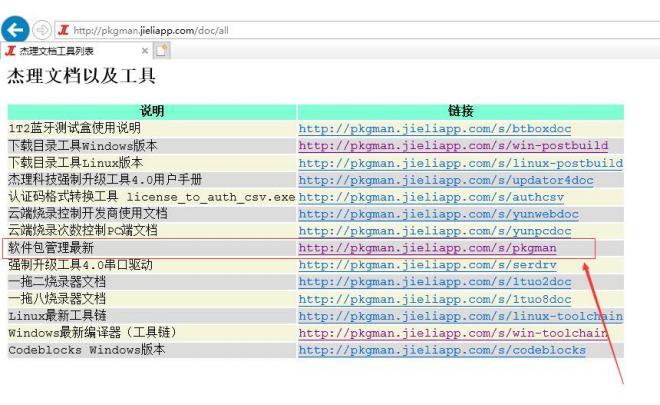Click the text 强制升级工具4.0串口驱动
660x405 pixels.
[80, 265]
